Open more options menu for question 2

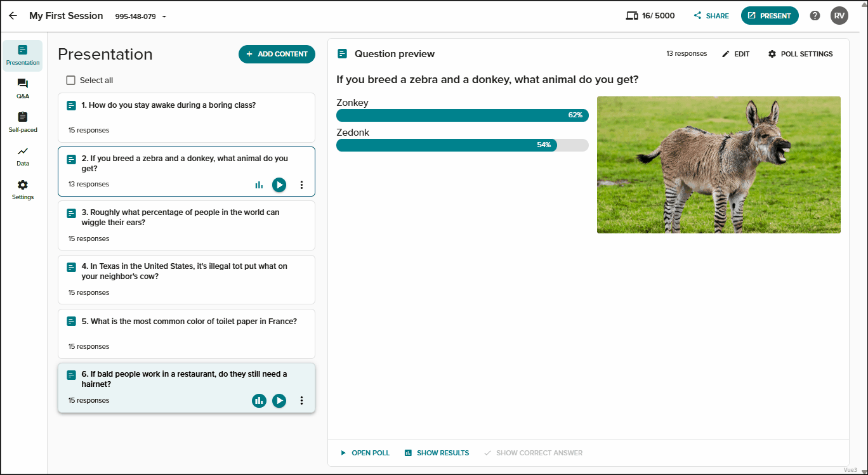[x=301, y=185]
